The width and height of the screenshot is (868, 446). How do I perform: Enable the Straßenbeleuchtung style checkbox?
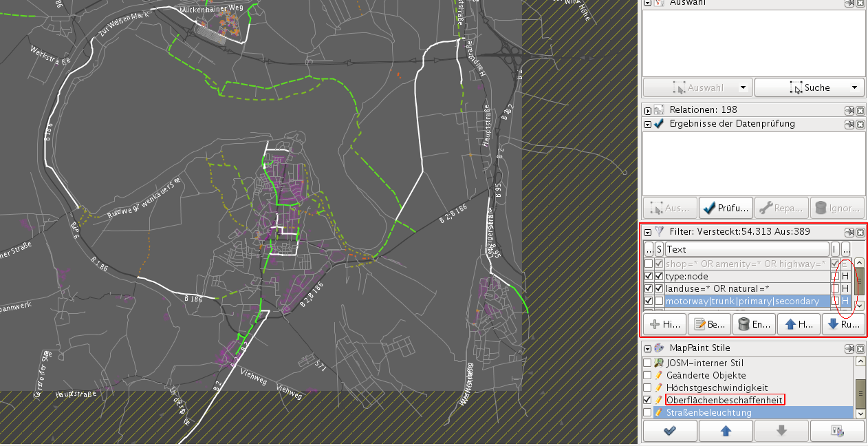coord(647,412)
